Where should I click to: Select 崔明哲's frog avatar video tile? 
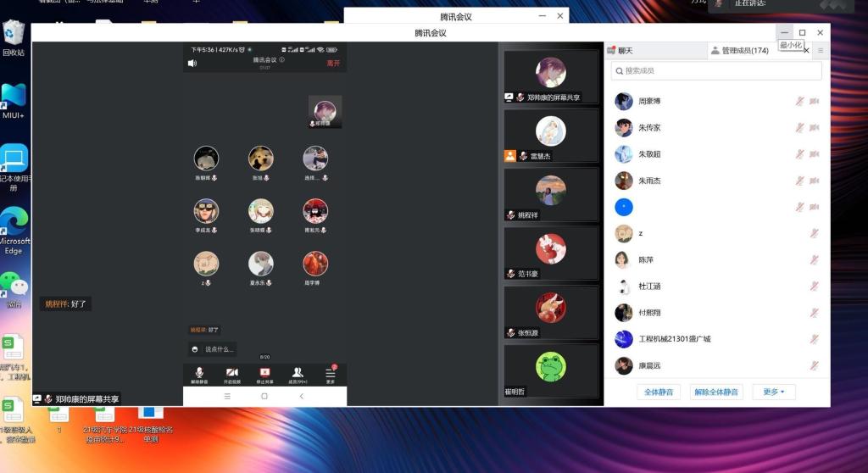(x=551, y=368)
